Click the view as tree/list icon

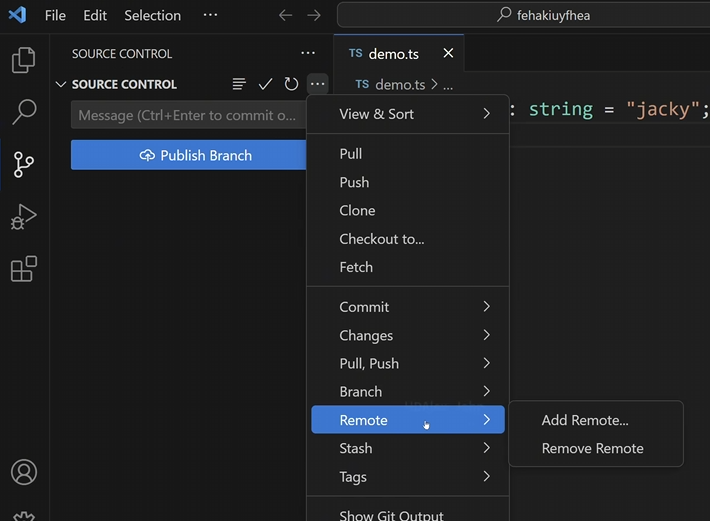239,85
